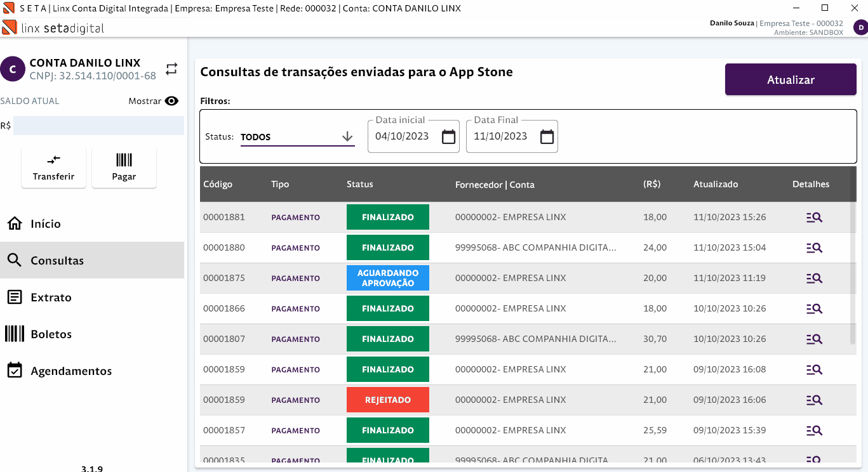Switch account using the swap arrows icon

(171, 69)
